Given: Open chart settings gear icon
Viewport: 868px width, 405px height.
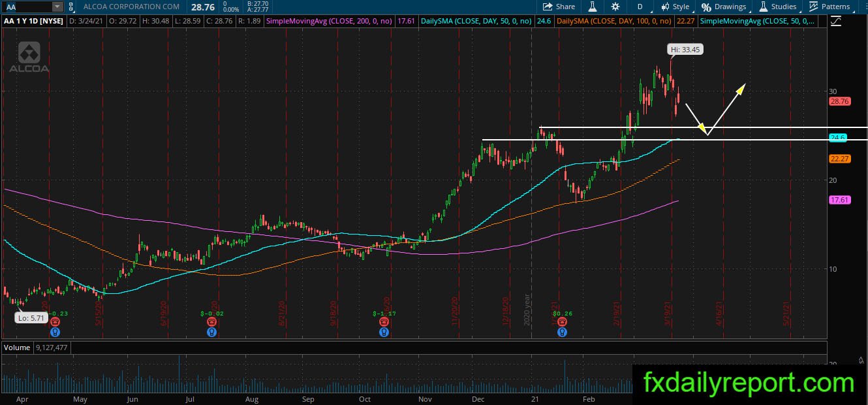Looking at the screenshot, I should (x=615, y=7).
